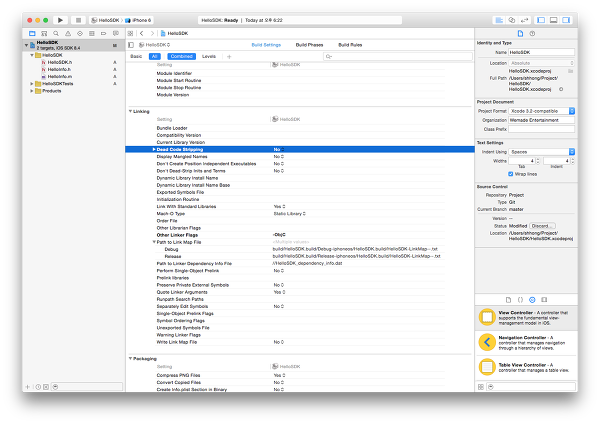The width and height of the screenshot is (600, 424).
Task: Collapse Path to Link Map File
Action: (x=154, y=242)
